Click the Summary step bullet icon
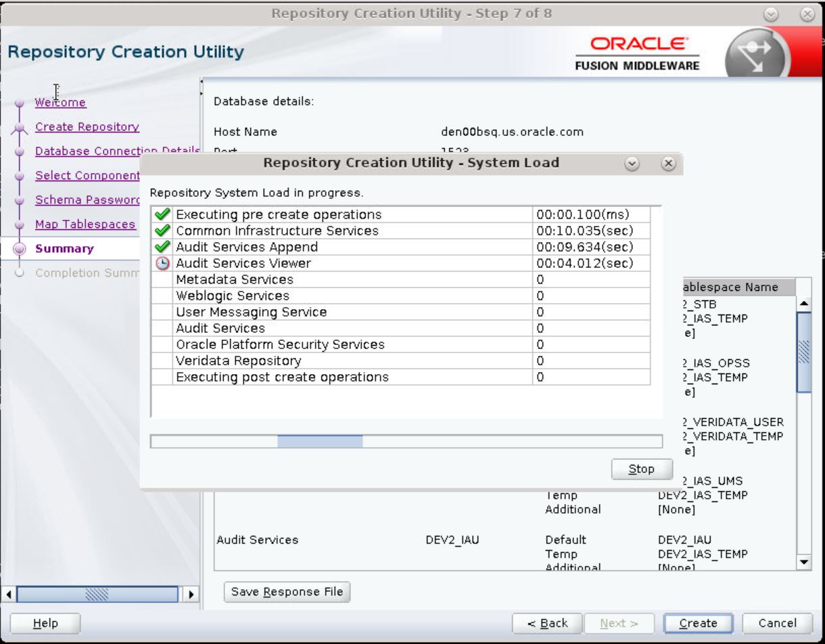The image size is (825, 644). [20, 248]
